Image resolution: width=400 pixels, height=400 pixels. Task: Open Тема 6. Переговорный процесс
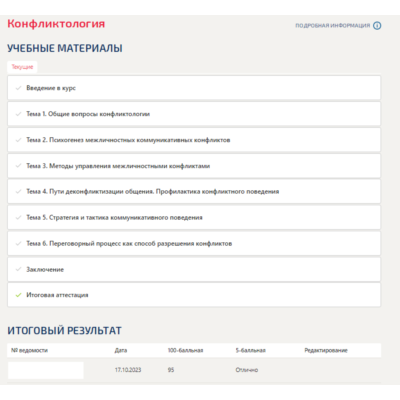(x=194, y=243)
